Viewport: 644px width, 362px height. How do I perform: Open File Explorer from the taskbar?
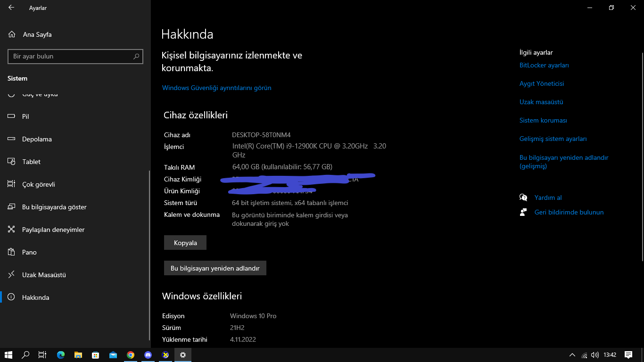pyautogui.click(x=78, y=355)
